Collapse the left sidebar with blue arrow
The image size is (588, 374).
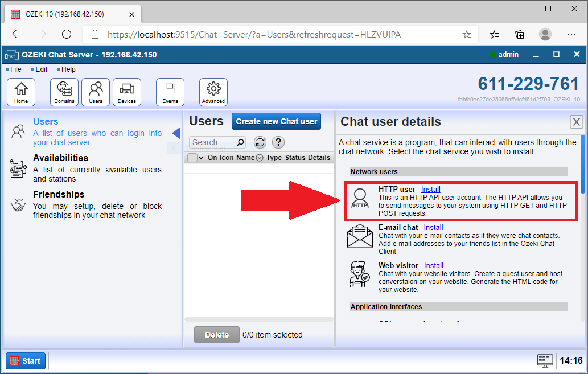tap(176, 134)
